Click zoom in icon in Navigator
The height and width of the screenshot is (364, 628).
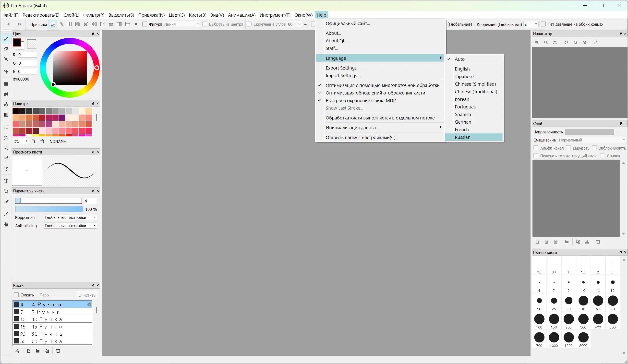click(537, 43)
